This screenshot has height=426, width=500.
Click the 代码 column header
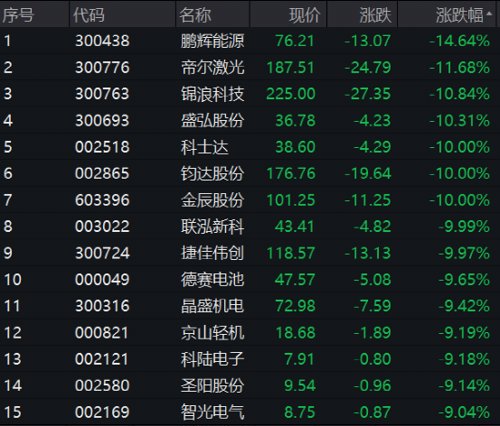coord(89,15)
